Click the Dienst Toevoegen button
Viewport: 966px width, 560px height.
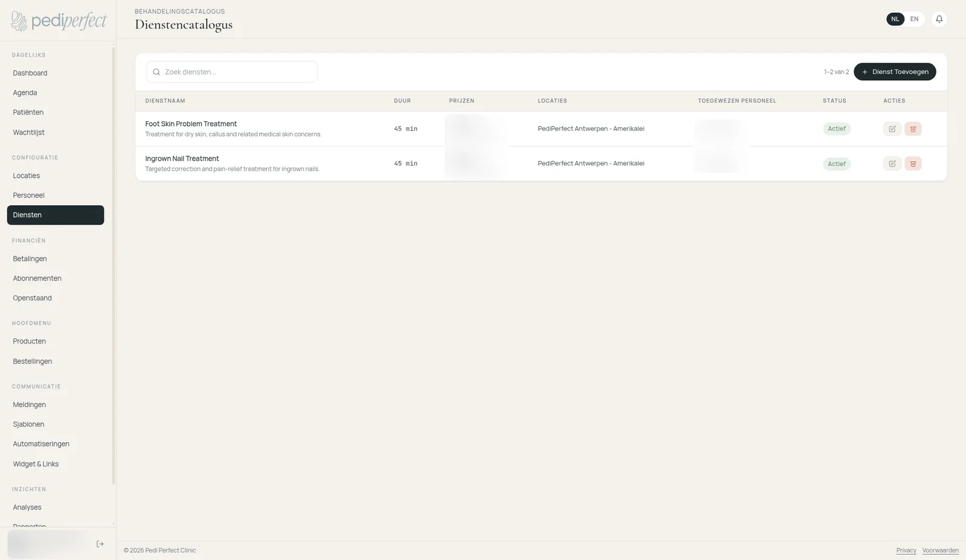point(895,72)
